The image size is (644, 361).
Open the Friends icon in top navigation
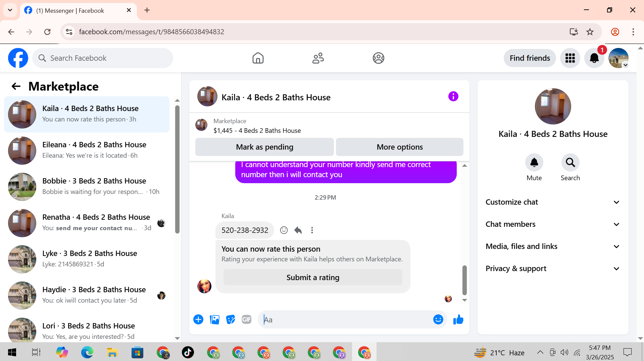(318, 58)
